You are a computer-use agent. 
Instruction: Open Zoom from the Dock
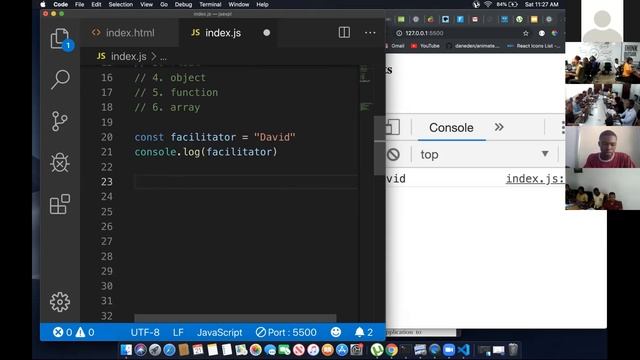click(x=449, y=350)
